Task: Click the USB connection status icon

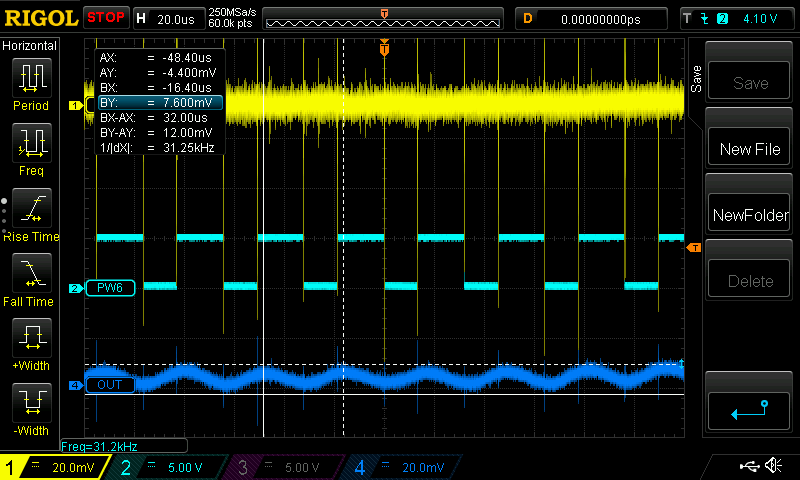Action: (749, 466)
